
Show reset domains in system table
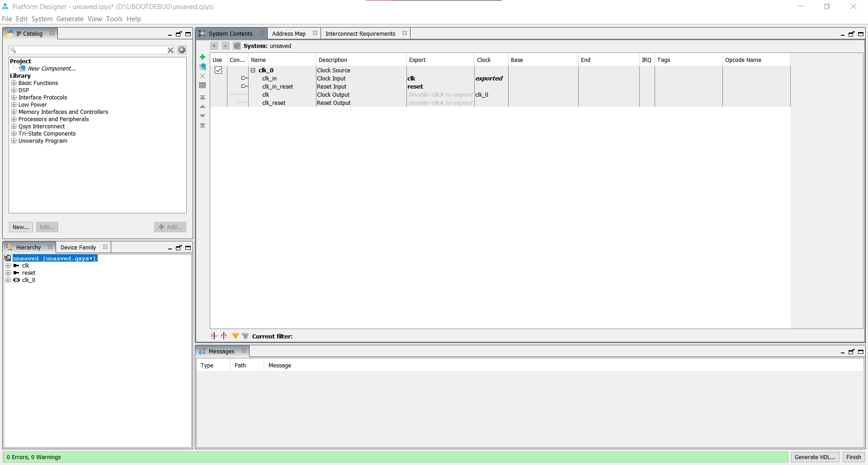tap(224, 336)
